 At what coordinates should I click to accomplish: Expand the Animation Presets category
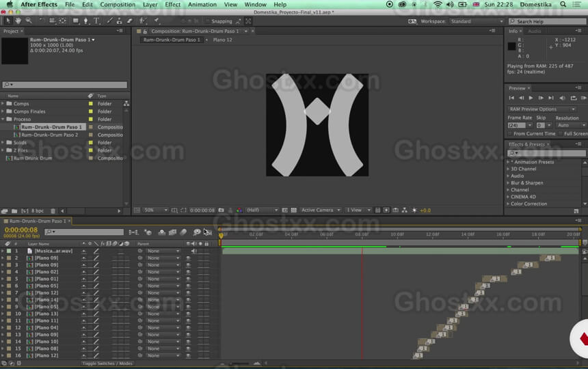tap(508, 162)
